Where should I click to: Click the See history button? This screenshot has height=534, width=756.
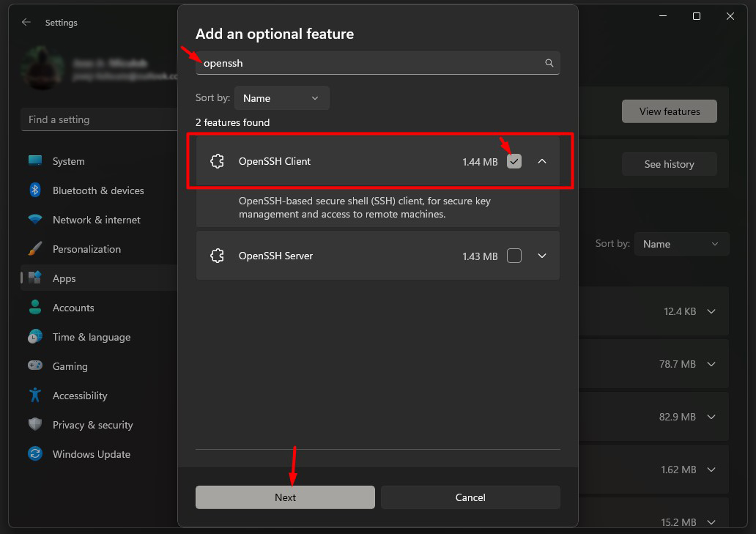point(670,164)
